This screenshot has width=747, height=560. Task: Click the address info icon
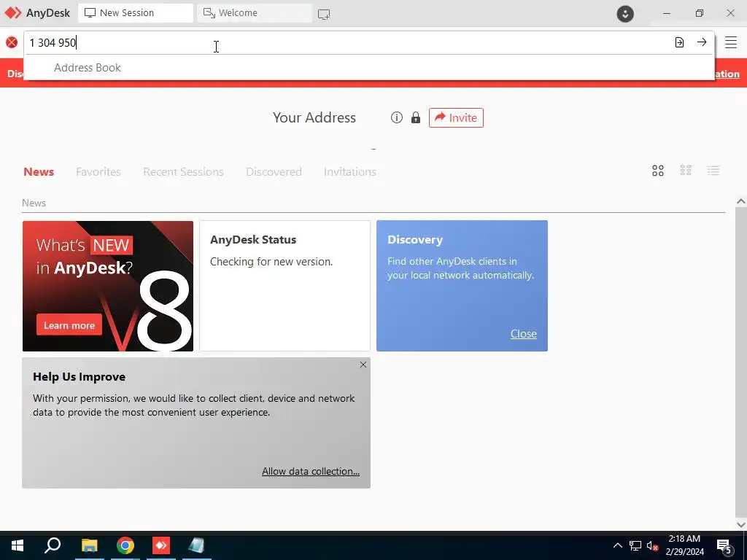[x=396, y=117]
